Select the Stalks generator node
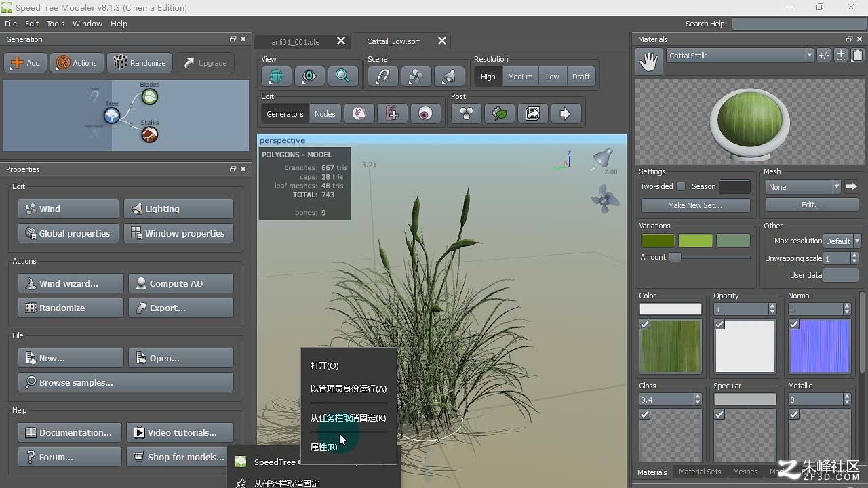 pos(149,135)
